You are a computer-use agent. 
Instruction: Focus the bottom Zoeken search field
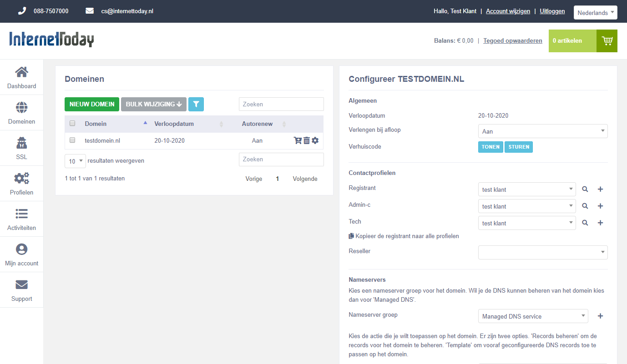click(281, 160)
